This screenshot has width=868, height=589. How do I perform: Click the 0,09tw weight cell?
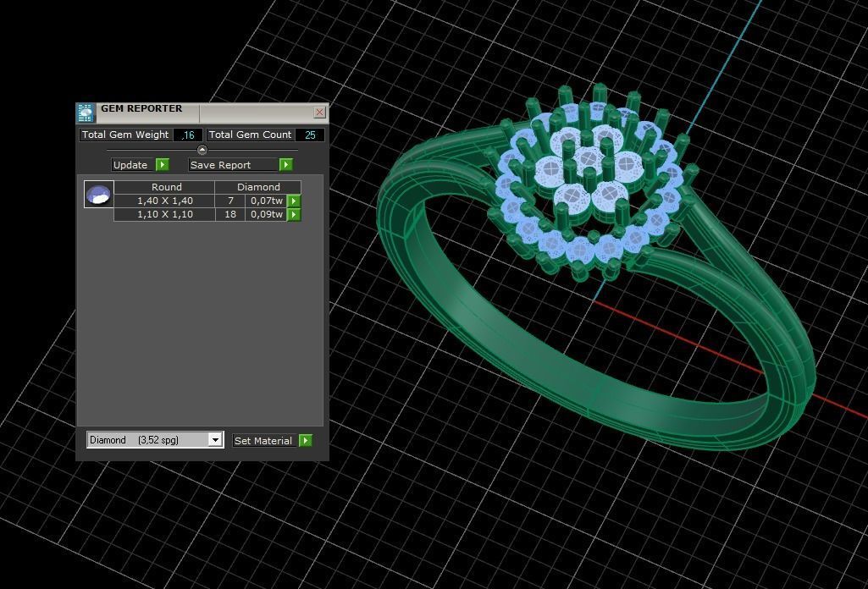pos(266,215)
